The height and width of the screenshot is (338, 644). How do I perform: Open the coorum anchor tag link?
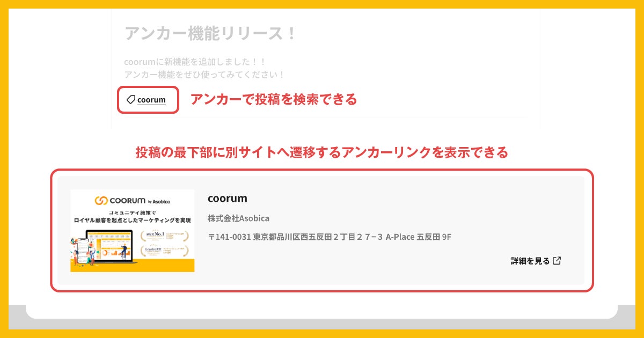click(x=151, y=100)
